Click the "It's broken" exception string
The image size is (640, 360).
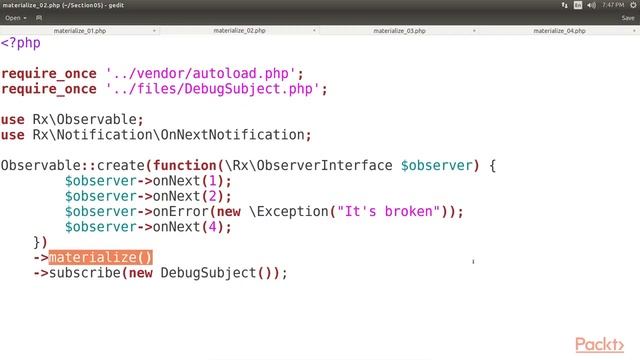(x=388, y=211)
